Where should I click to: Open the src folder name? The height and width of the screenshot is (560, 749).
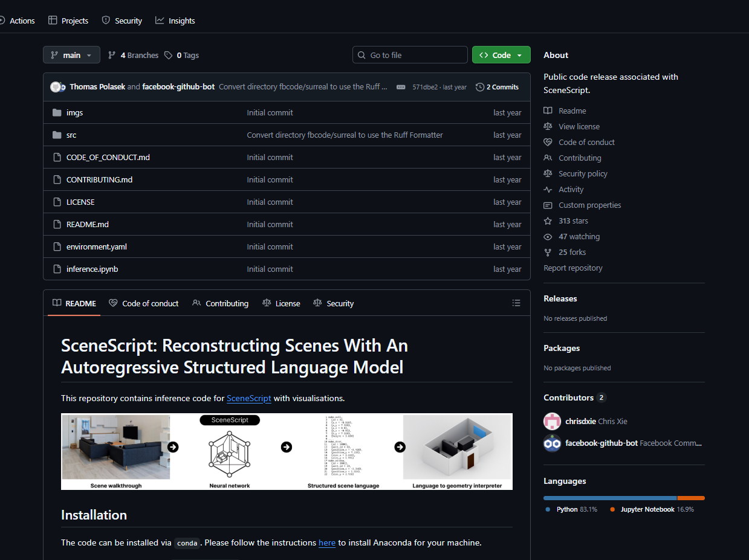tap(71, 135)
